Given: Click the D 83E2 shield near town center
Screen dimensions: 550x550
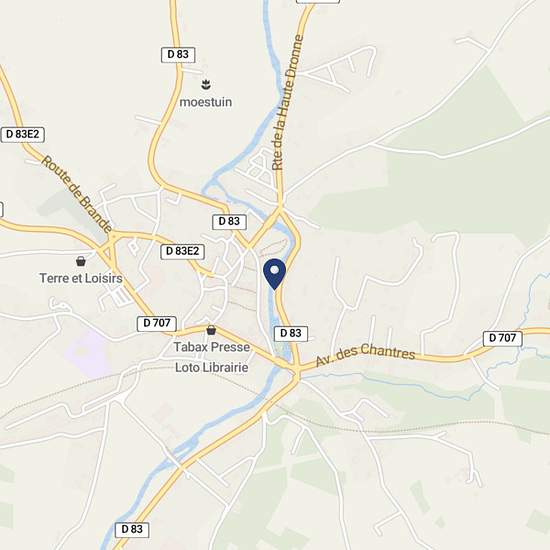Looking at the screenshot, I should tap(182, 251).
